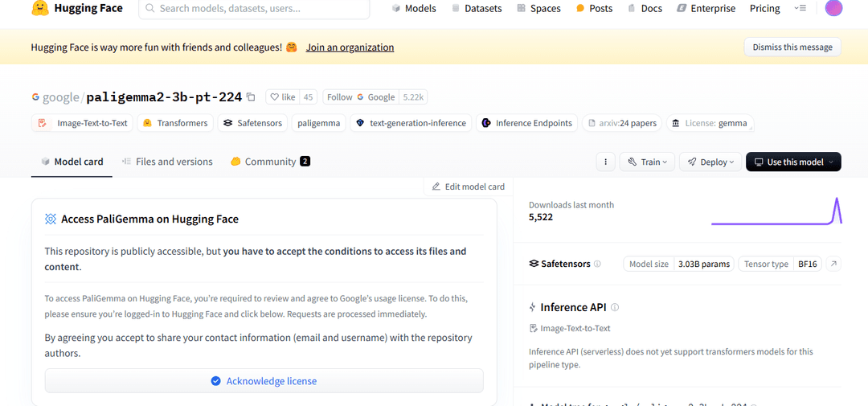Select the Inference Endpoints tag
Viewport: 868px width, 406px height.
click(527, 123)
